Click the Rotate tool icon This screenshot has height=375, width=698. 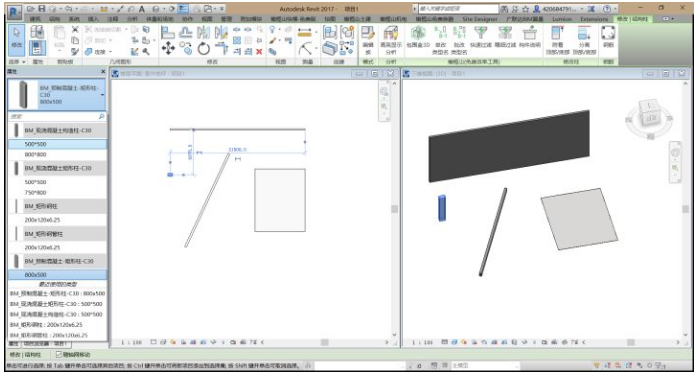pos(203,48)
